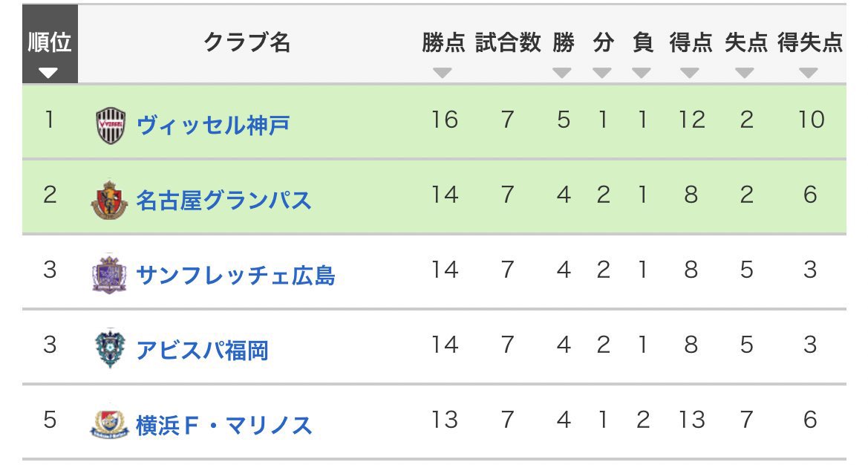The width and height of the screenshot is (868, 465).
Task: Sort table by 順位 rank column
Action: 49,73
